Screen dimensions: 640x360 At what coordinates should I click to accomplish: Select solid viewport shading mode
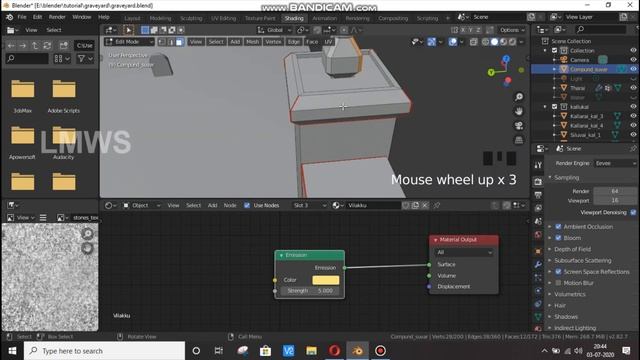[x=494, y=42]
